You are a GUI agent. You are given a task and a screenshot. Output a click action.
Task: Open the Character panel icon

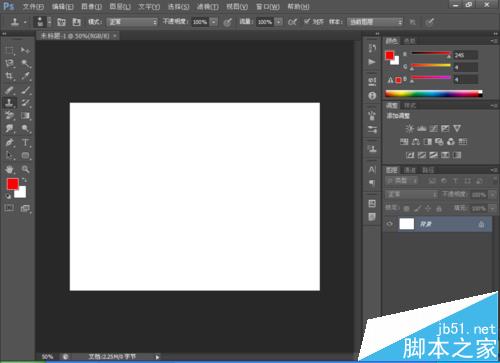[372, 169]
